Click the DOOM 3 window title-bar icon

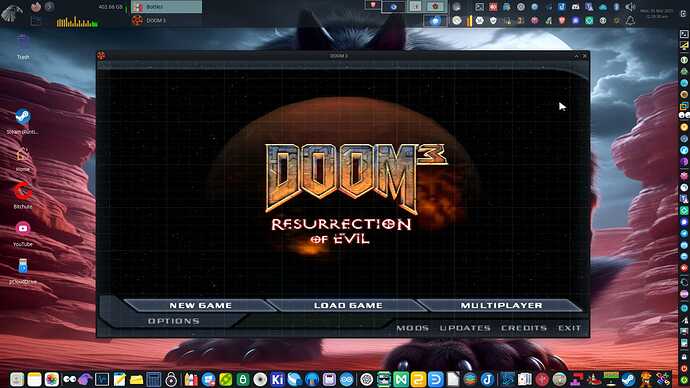101,55
